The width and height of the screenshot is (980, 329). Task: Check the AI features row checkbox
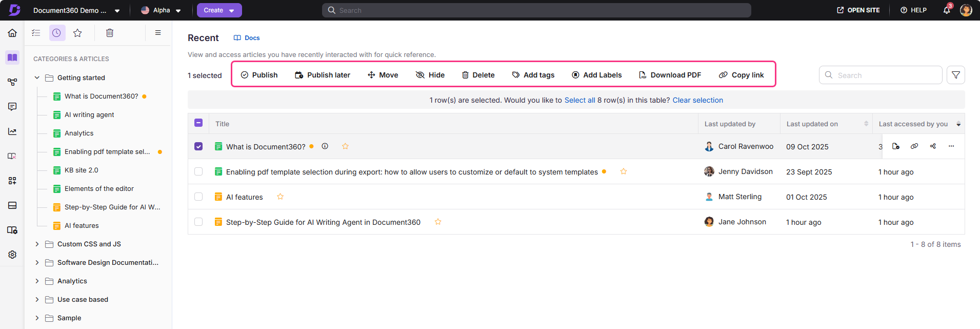click(x=198, y=197)
